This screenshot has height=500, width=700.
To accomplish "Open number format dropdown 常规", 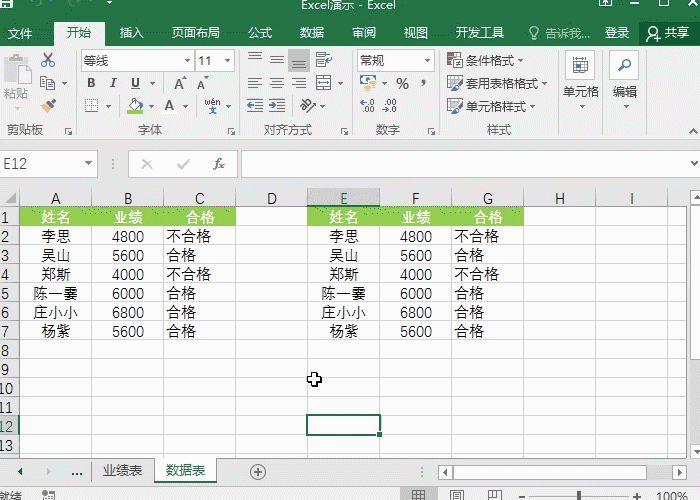I will [427, 60].
